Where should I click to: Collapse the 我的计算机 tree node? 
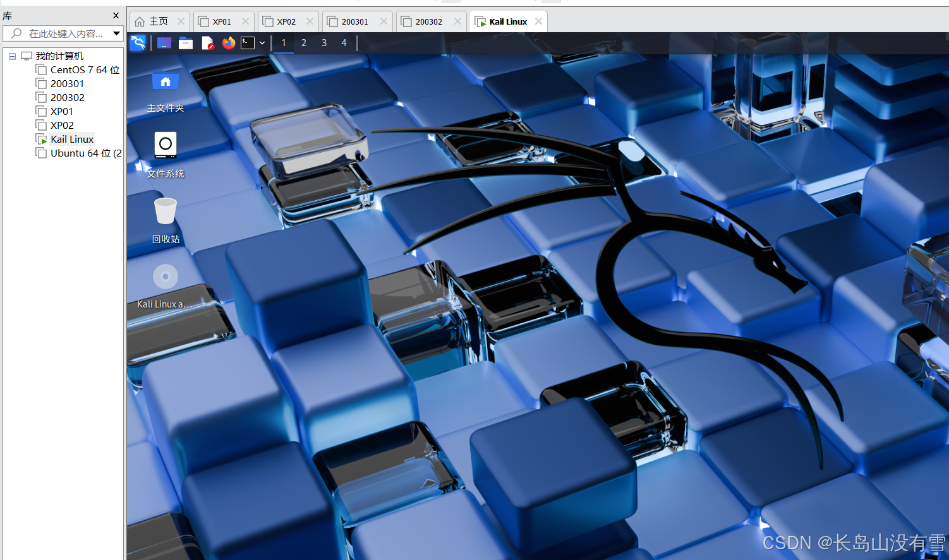click(12, 56)
